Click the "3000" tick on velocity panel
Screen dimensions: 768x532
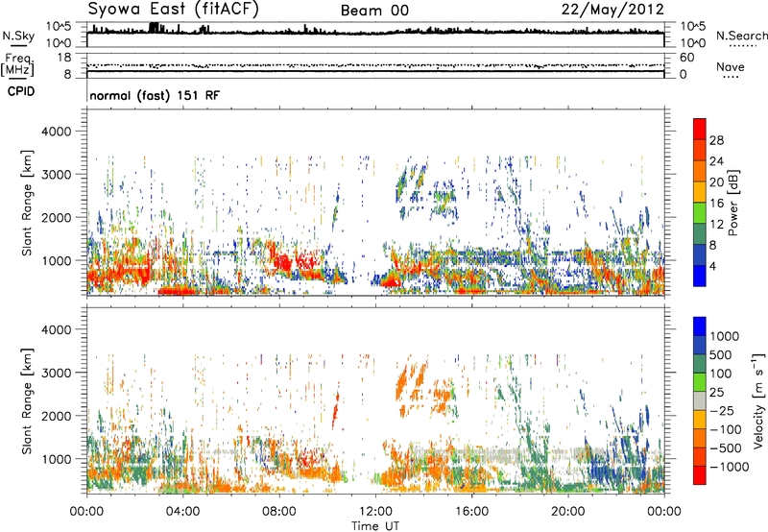[56, 373]
